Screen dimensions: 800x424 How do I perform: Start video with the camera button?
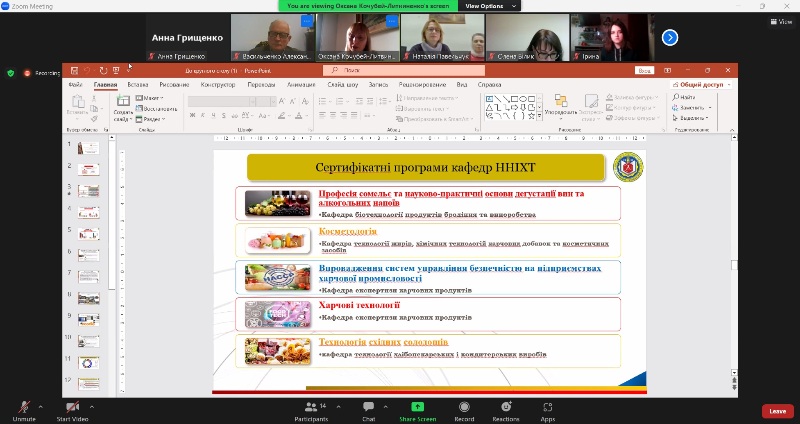coord(75,406)
